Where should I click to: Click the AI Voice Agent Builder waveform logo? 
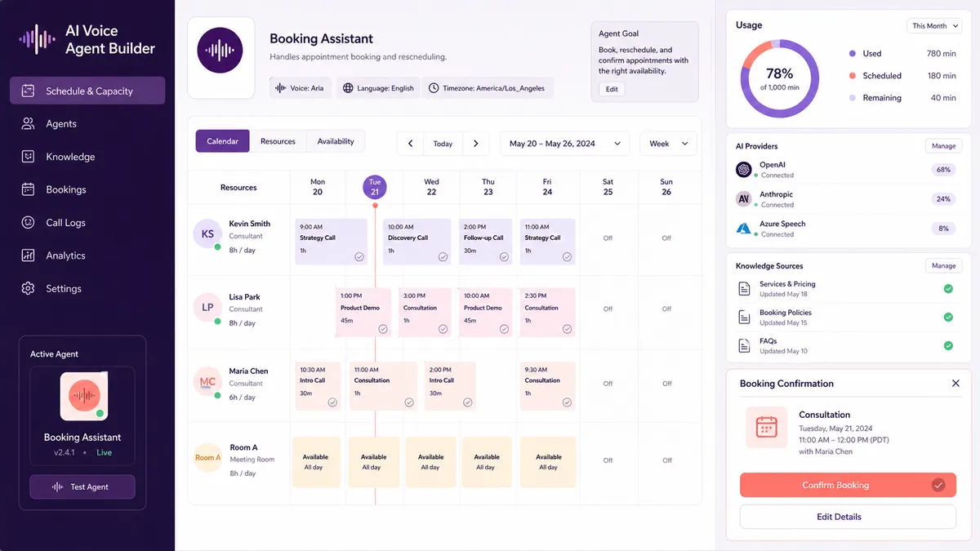38,39
